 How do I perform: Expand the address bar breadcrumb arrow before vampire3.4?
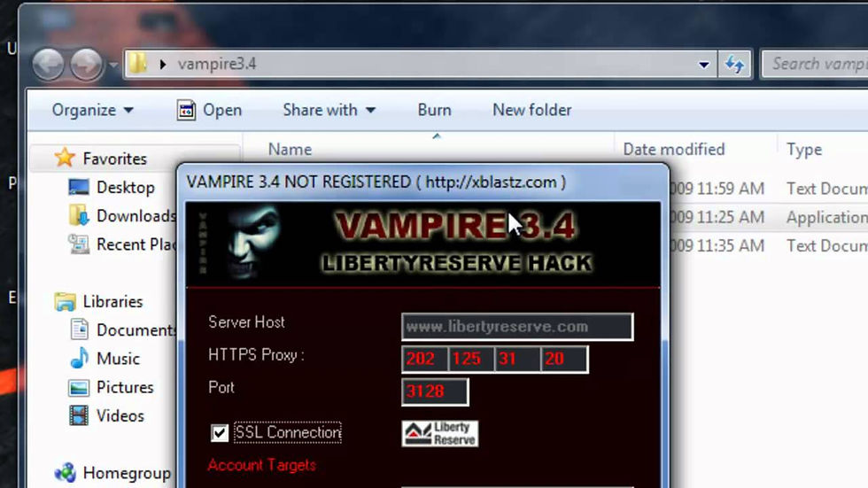[162, 64]
